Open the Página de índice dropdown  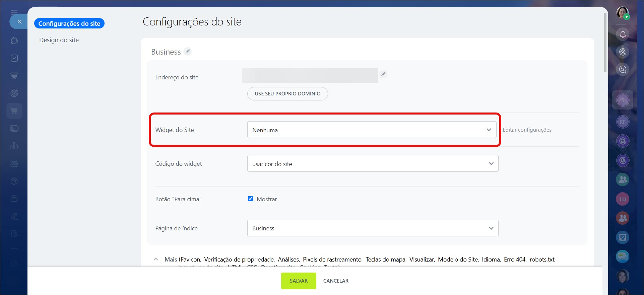372,228
